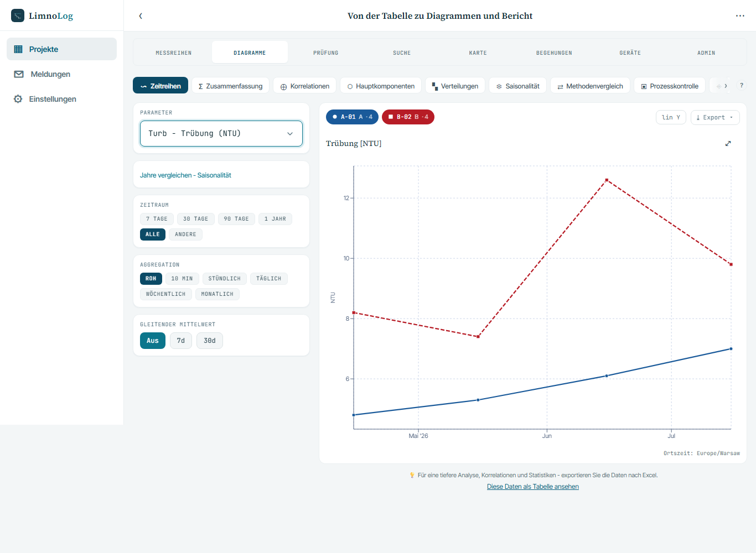Viewport: 756px width, 553px height.
Task: Open the Export dropdown menu
Action: click(x=715, y=117)
